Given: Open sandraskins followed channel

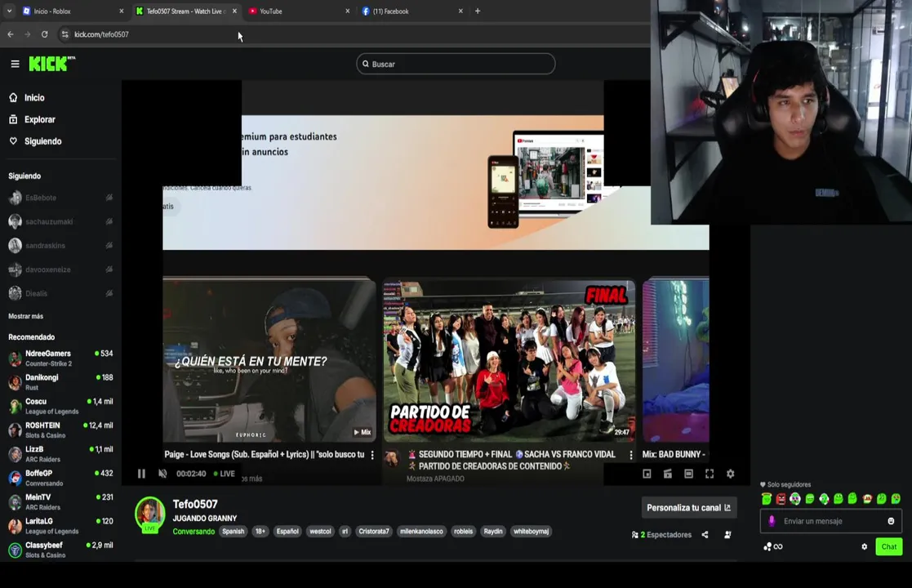Looking at the screenshot, I should 60,246.
